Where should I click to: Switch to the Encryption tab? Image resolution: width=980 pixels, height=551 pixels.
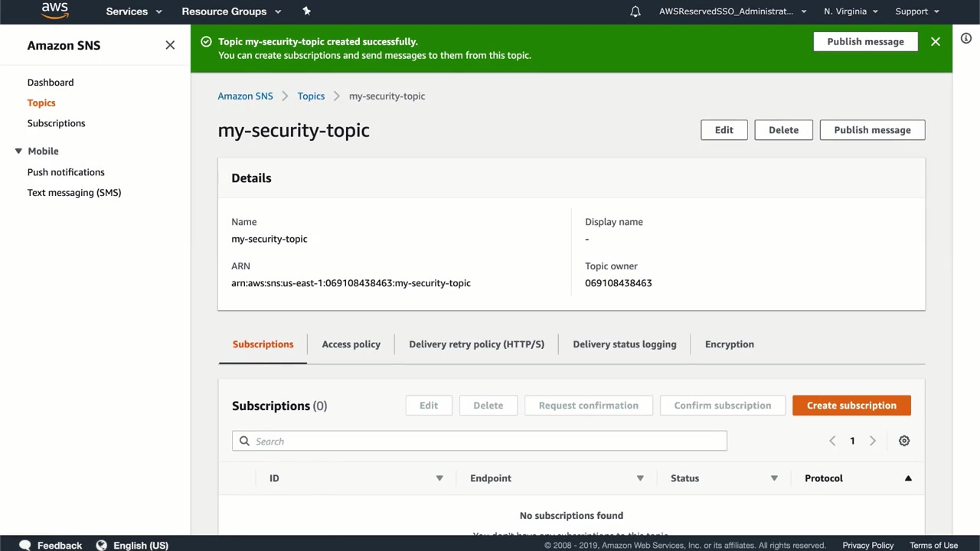tap(729, 344)
